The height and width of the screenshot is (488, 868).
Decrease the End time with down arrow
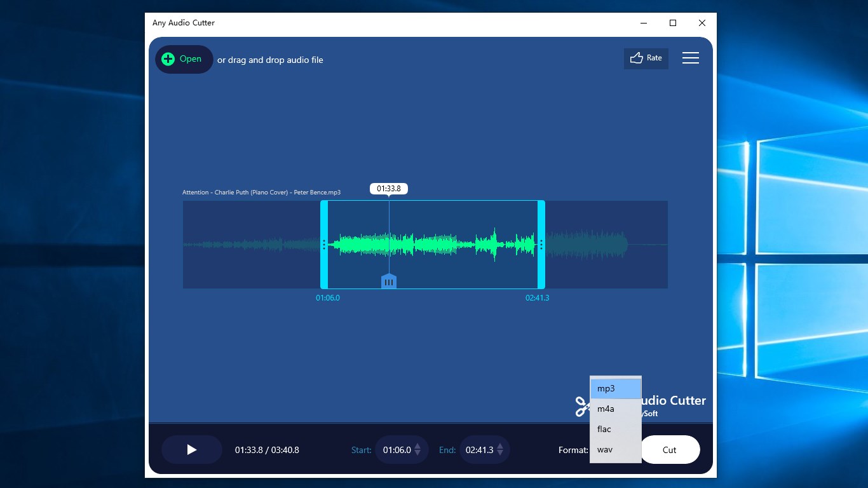(x=501, y=452)
